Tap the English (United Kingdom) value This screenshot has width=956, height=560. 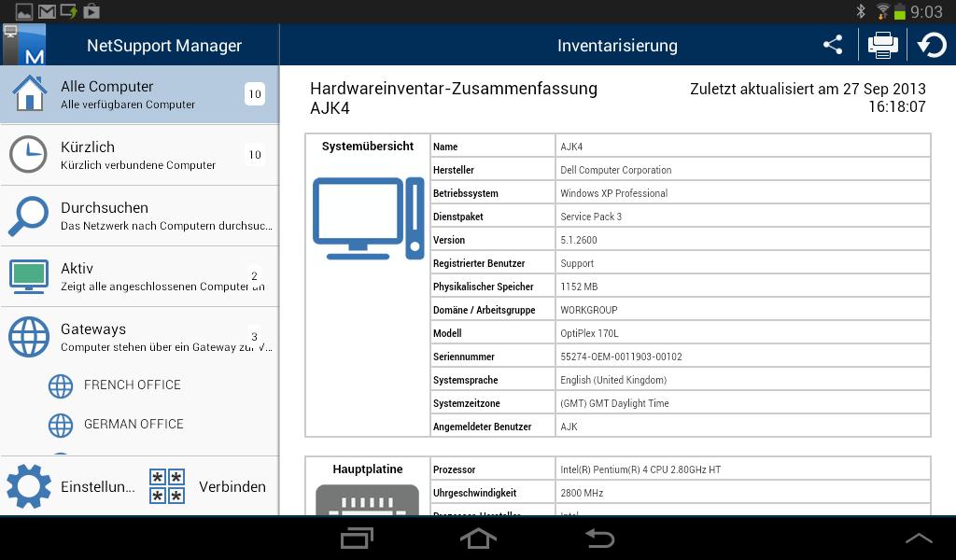613,380
